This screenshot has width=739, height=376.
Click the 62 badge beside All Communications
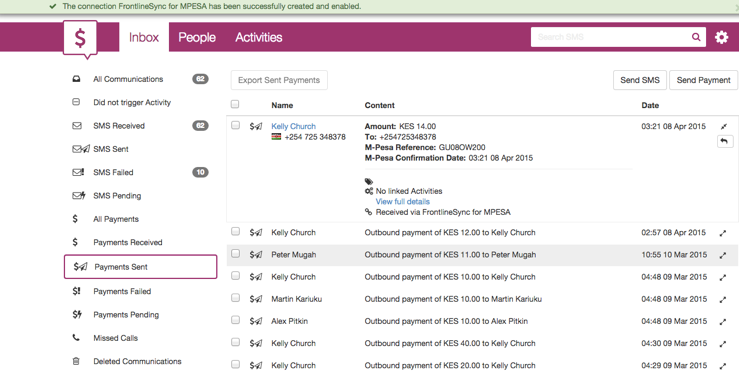pos(200,79)
